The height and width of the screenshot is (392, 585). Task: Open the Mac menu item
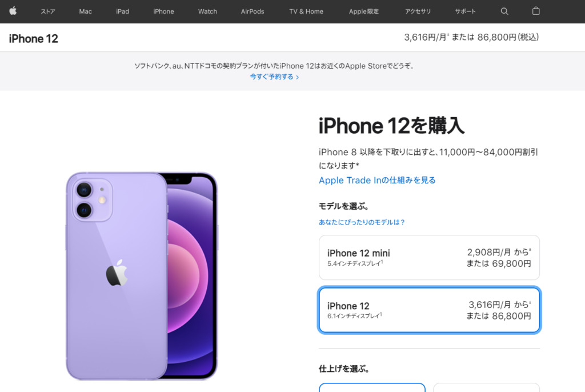pyautogui.click(x=86, y=11)
